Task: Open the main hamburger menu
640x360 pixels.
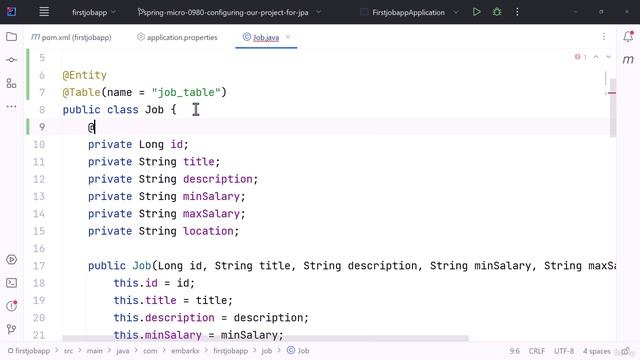Action: click(x=44, y=12)
